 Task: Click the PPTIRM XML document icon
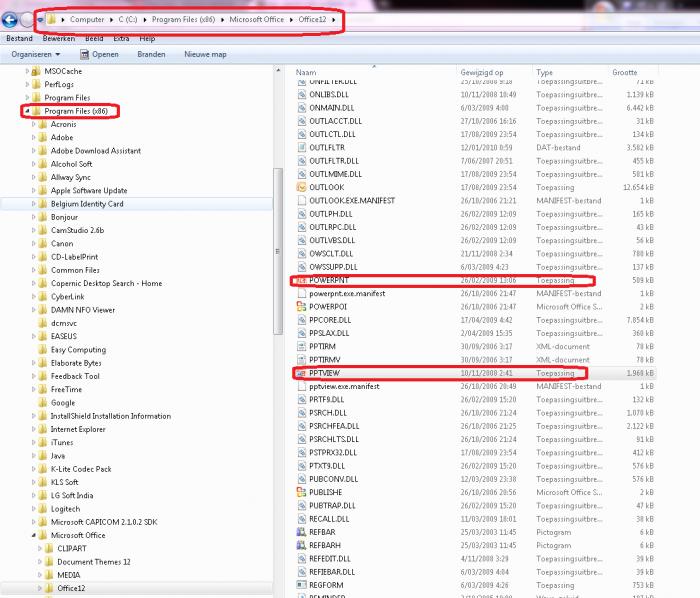pyautogui.click(x=302, y=346)
